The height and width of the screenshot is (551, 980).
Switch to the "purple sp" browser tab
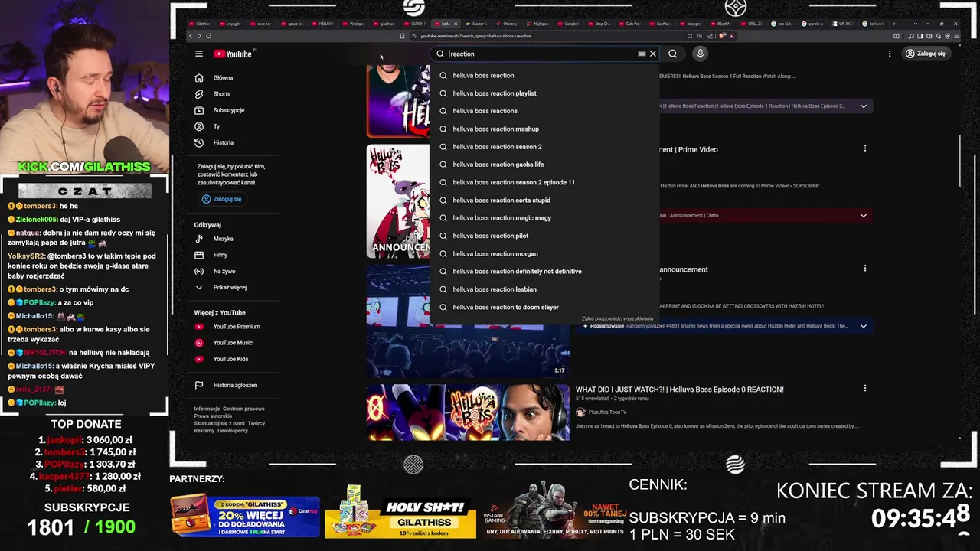(x=813, y=24)
